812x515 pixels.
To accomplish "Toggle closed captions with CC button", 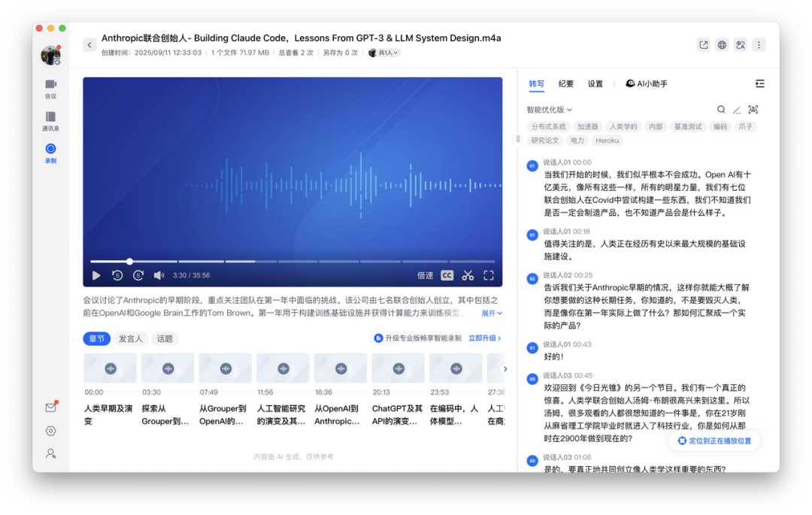I will [447, 275].
